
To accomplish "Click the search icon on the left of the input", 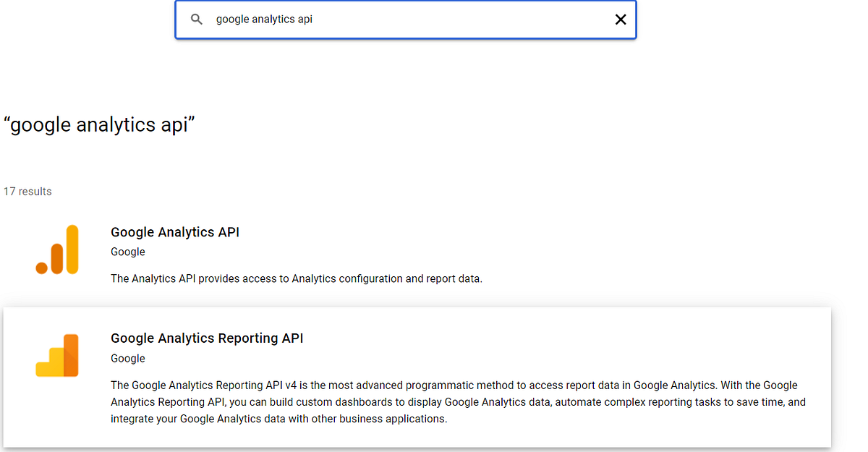I will [196, 20].
